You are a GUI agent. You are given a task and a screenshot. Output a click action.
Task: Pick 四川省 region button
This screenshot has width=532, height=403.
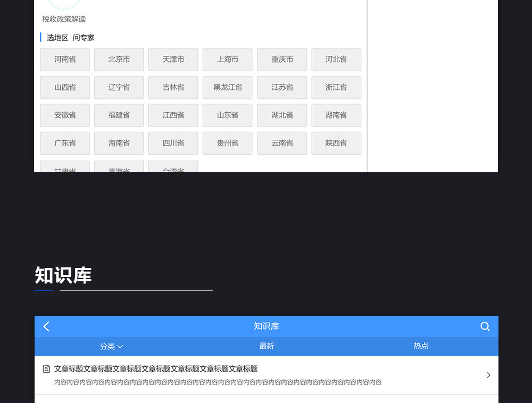tap(173, 143)
